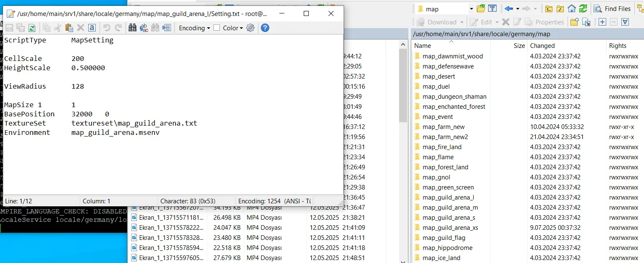Image resolution: width=644 pixels, height=263 pixels.
Task: Refresh the remote directory listing
Action: [x=583, y=9]
